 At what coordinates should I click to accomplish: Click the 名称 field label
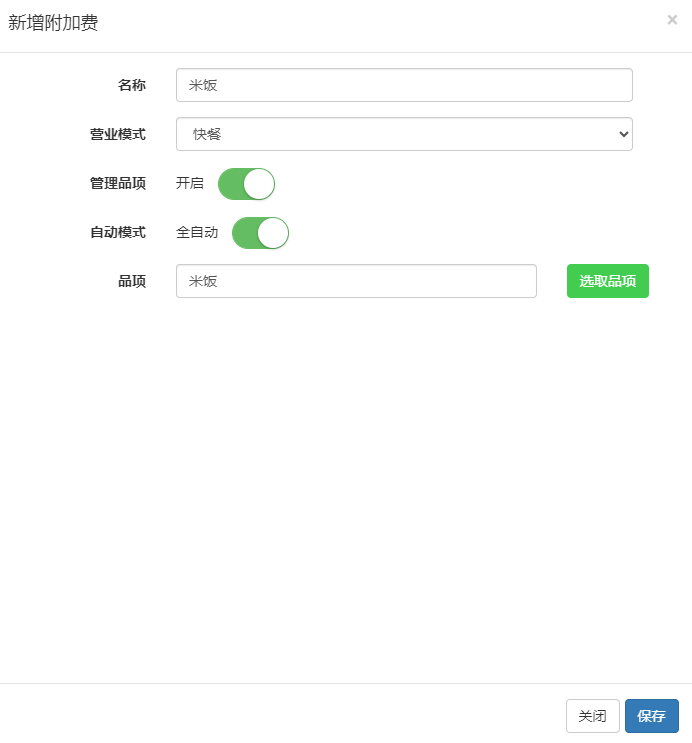pos(132,85)
